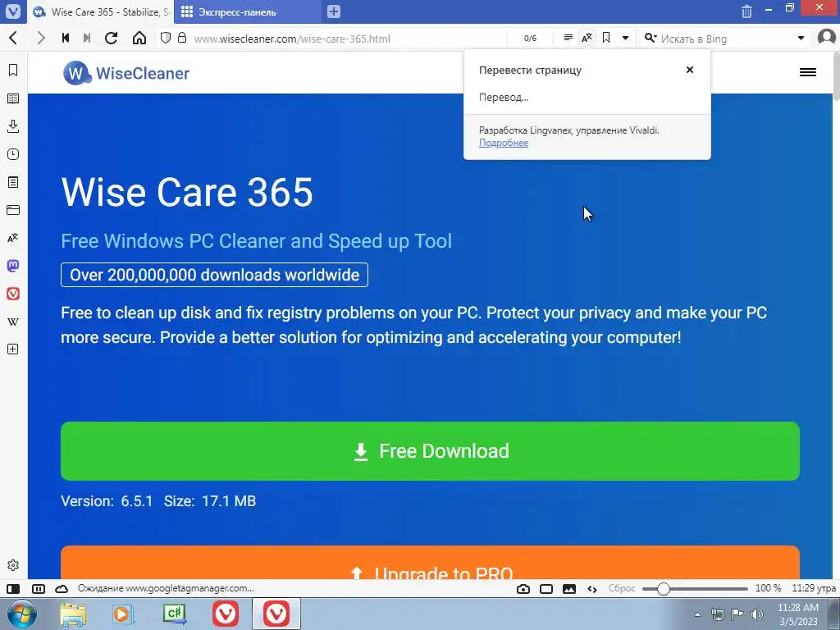Bookmark this page from the address bar

pos(606,38)
